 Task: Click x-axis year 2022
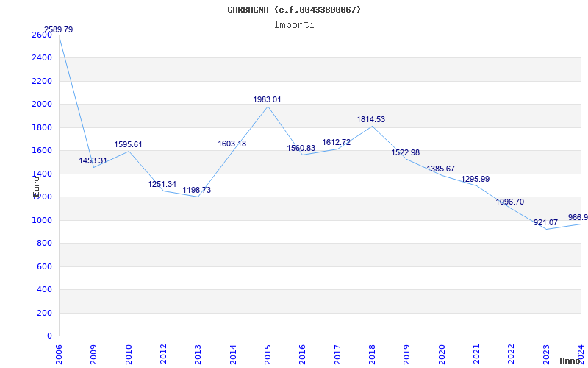[511, 354]
